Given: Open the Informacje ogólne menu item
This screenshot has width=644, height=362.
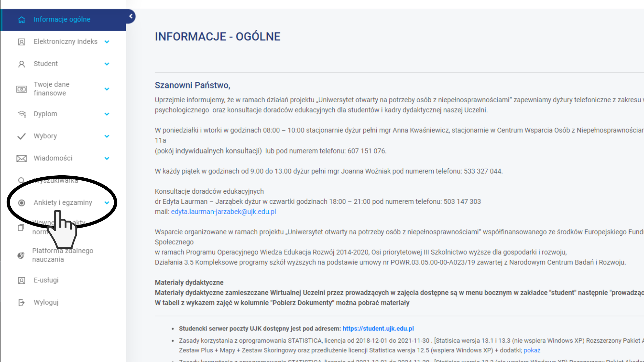Looking at the screenshot, I should [62, 19].
